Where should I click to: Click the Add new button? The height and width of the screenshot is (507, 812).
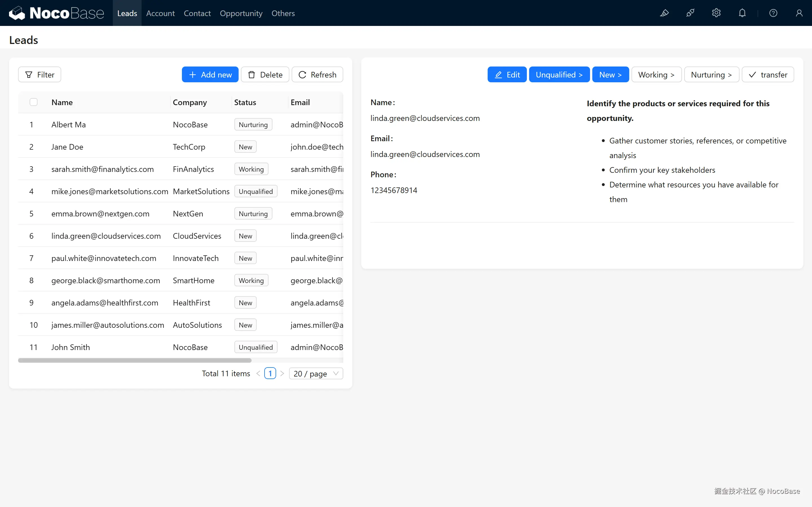pyautogui.click(x=210, y=74)
